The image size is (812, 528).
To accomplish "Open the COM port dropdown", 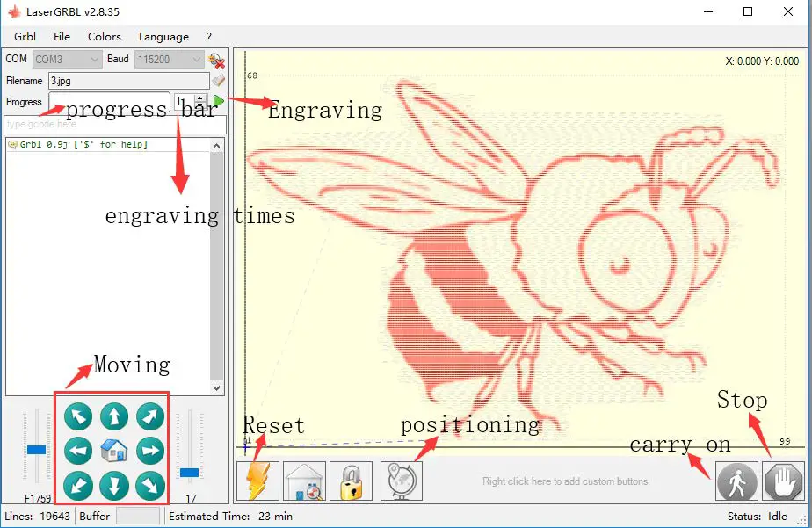I will click(x=67, y=60).
